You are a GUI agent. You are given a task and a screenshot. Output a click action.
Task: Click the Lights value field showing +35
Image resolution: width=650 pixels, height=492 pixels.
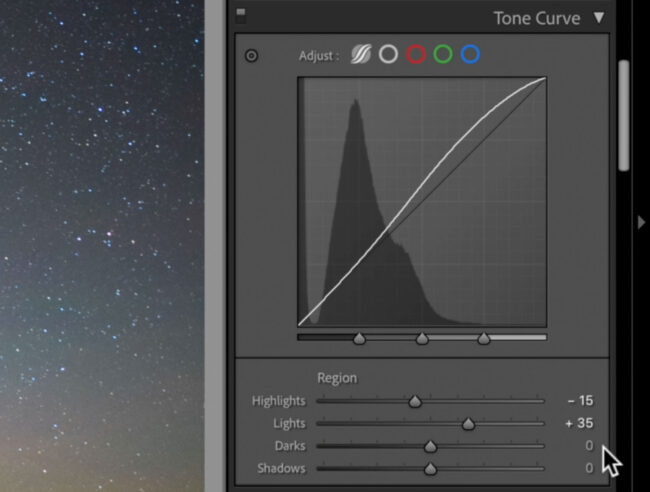[579, 423]
